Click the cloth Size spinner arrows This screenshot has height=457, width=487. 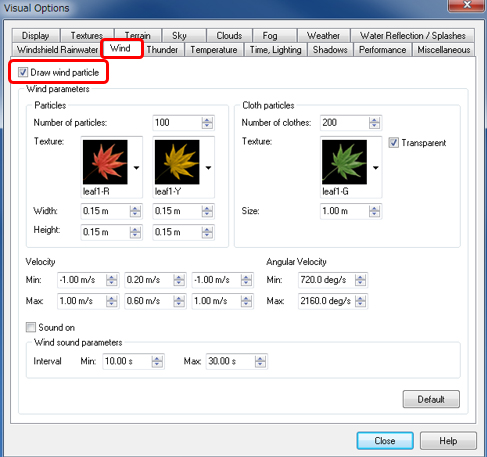tap(374, 211)
